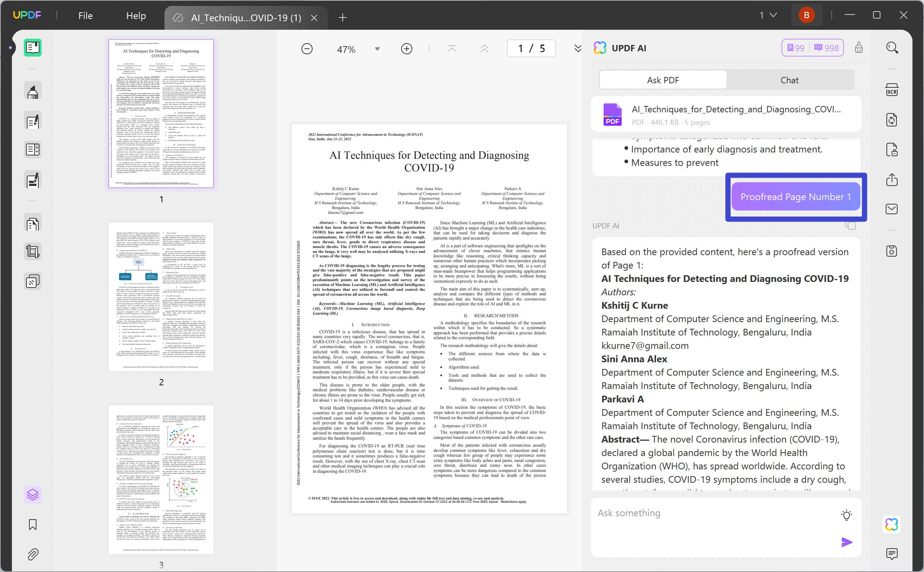Open document search with the magnifier icon
924x572 pixels.
(892, 48)
